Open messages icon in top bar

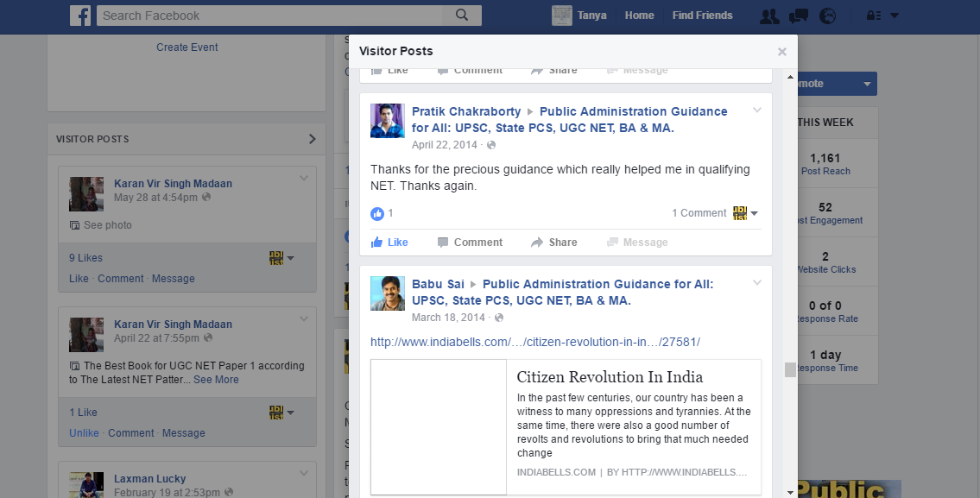tap(799, 16)
